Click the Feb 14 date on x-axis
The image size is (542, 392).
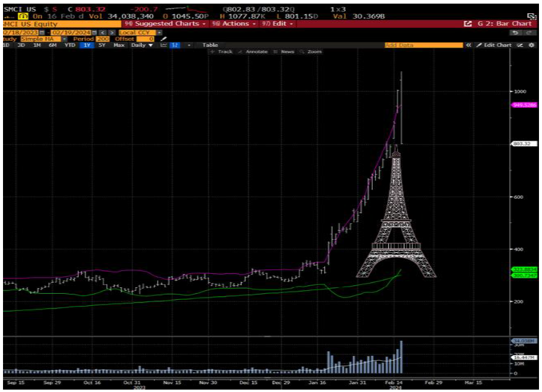click(x=394, y=383)
